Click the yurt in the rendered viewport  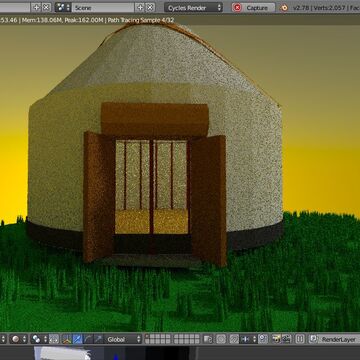155,143
